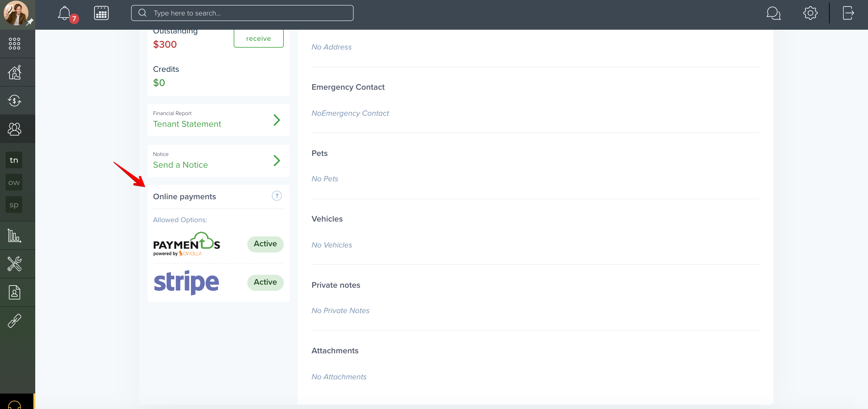Click the 'No Attachments' text
Image resolution: width=868 pixels, height=409 pixels.
(x=339, y=377)
